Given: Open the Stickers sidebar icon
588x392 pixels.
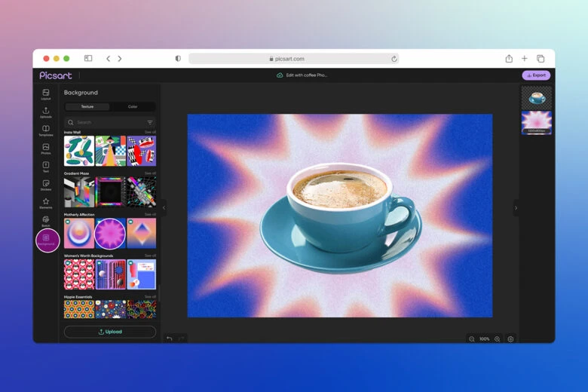Looking at the screenshot, I should (x=46, y=185).
